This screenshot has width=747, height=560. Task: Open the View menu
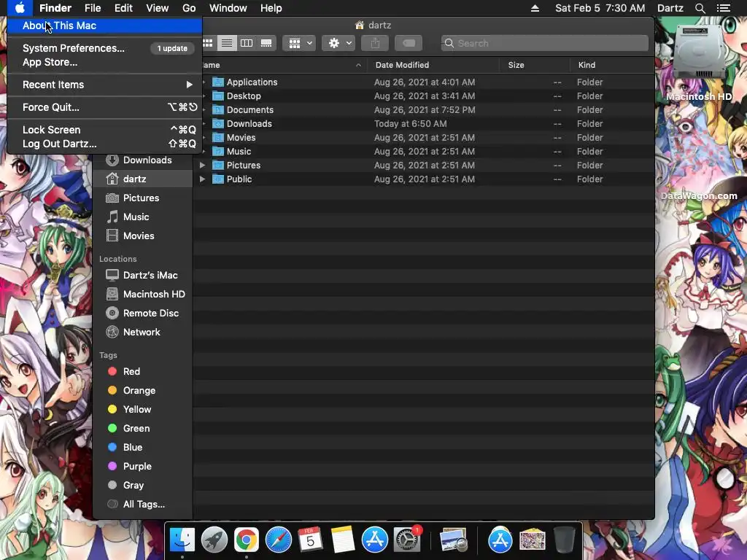[x=158, y=8]
